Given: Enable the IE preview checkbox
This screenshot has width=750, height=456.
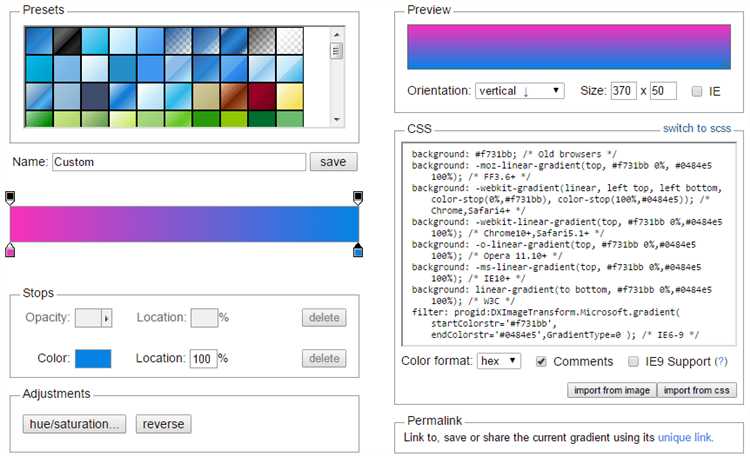Looking at the screenshot, I should pos(697,91).
